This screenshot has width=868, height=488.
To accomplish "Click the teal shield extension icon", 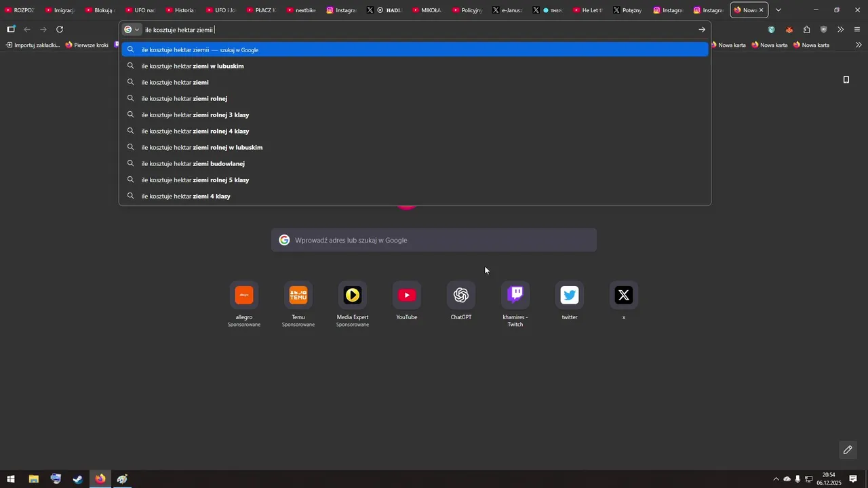I will pos(772,30).
